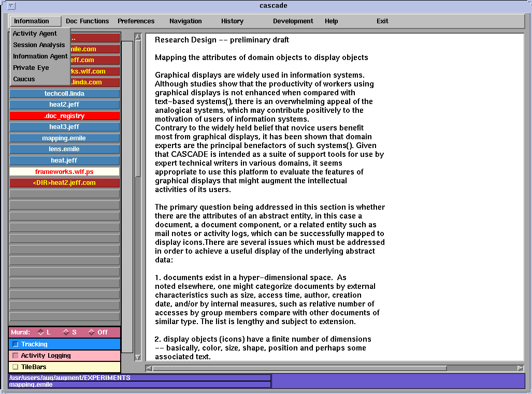Click the line starting '2. display objects (icons)'

click(x=263, y=340)
